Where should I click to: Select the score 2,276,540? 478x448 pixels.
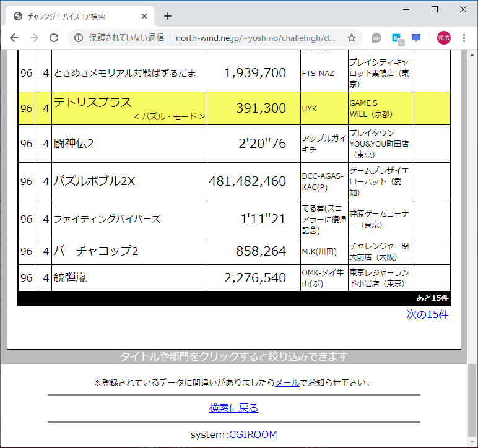click(x=255, y=277)
